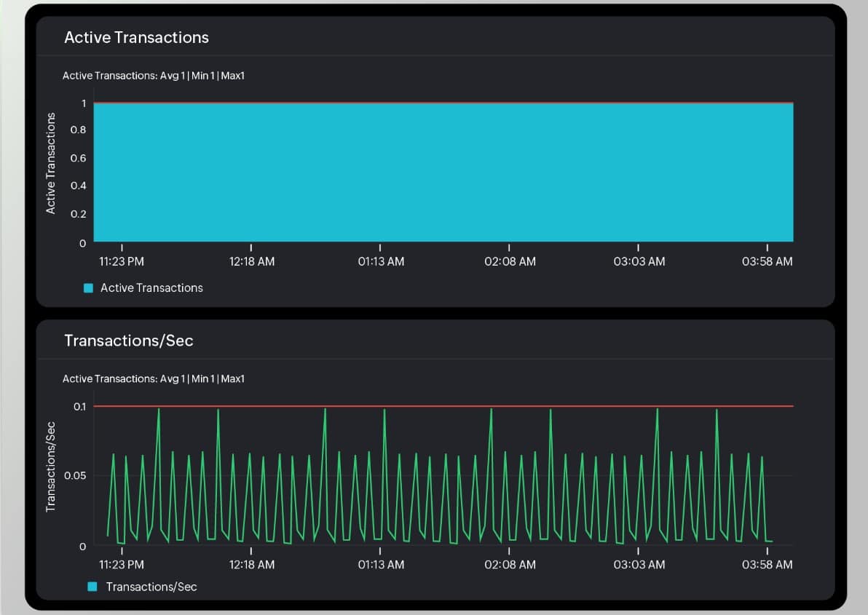Click the 0.6 y-axis value on the Active Transactions chart
The height and width of the screenshot is (615, 868).
point(78,158)
